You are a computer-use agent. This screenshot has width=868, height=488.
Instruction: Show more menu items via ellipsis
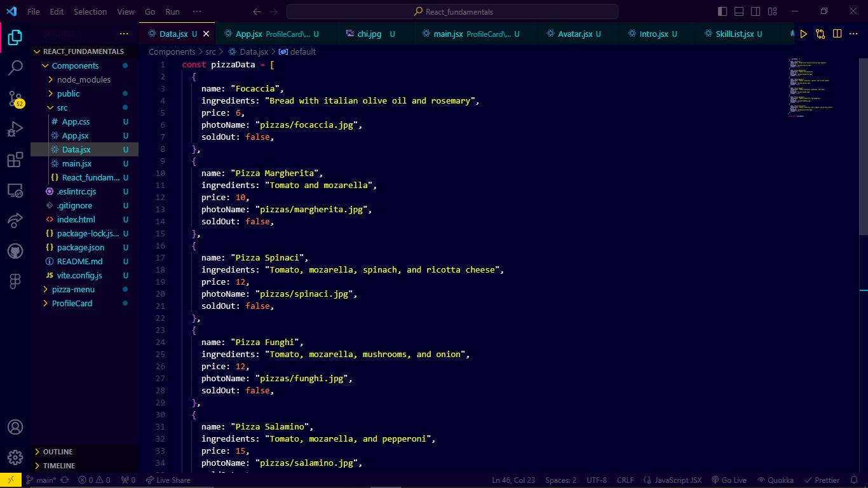[197, 11]
